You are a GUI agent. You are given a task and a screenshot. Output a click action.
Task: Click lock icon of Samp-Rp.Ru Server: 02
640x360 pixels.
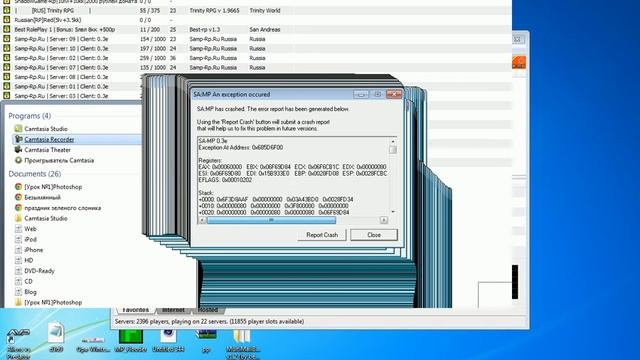pyautogui.click(x=7, y=58)
